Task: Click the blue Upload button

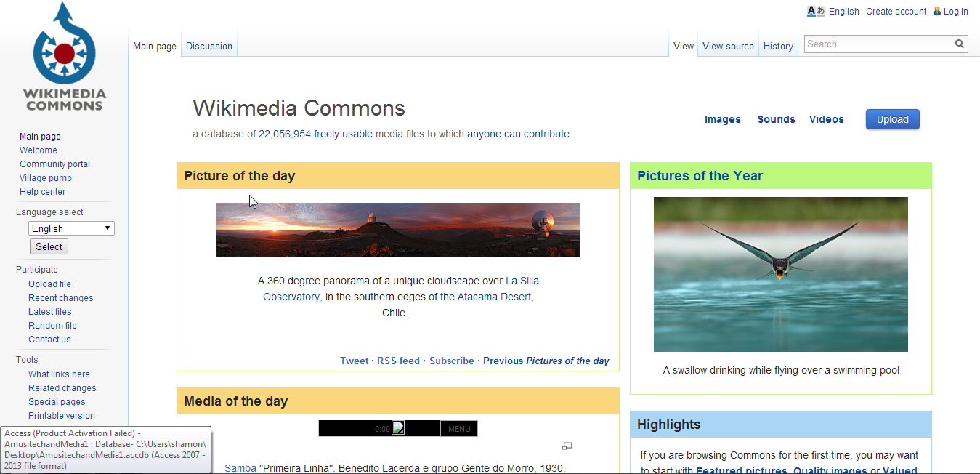Action: point(892,119)
